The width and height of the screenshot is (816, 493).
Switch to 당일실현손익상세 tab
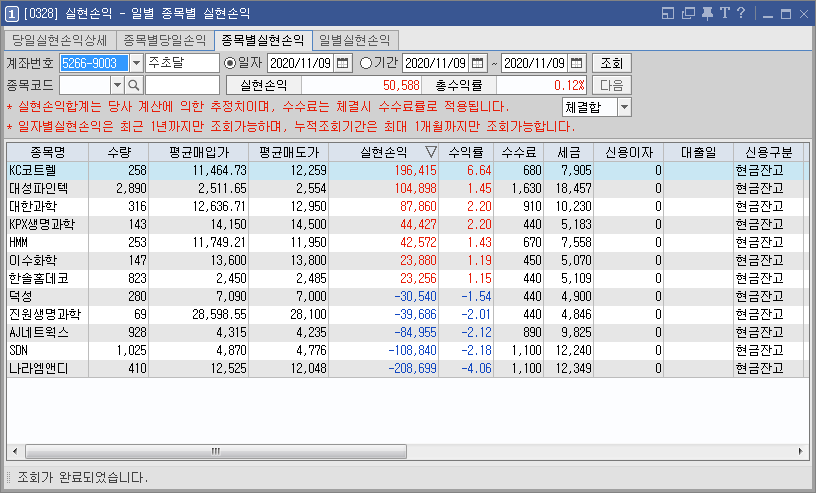pos(60,41)
